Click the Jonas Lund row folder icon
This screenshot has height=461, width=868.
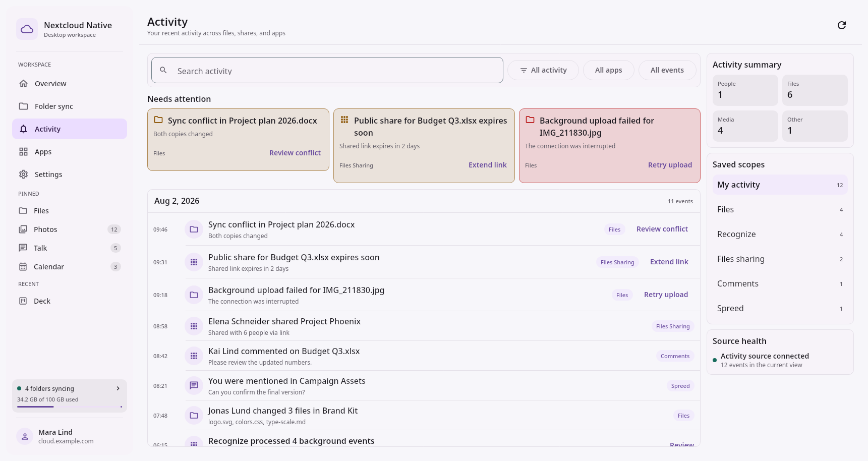194,416
